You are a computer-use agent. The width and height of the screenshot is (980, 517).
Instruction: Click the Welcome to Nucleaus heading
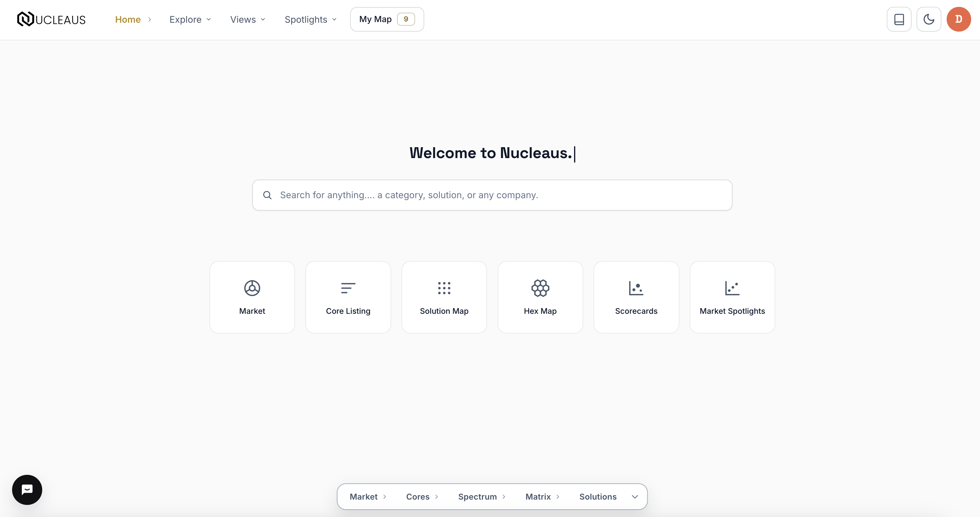coord(491,153)
